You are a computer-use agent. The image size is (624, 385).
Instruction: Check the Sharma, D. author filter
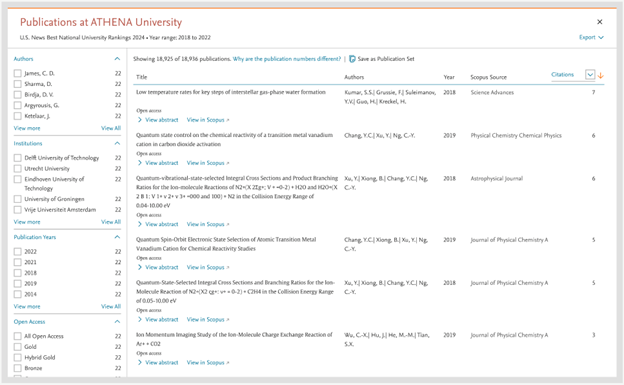tap(18, 84)
